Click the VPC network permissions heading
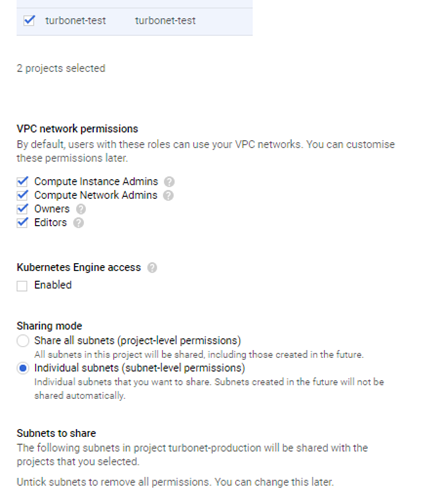Image resolution: width=442 pixels, height=500 pixels. (x=77, y=129)
